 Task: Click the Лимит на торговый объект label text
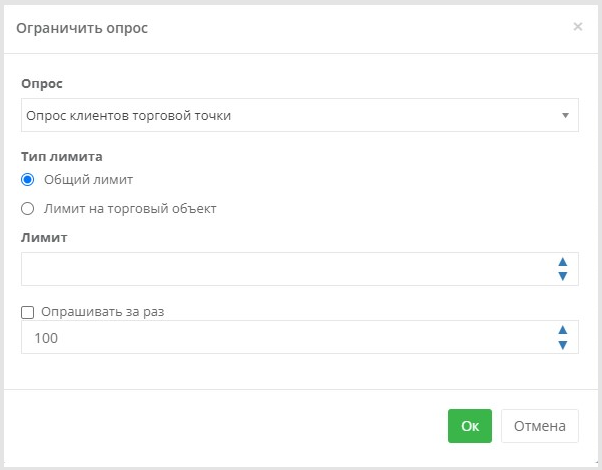[x=130, y=209]
